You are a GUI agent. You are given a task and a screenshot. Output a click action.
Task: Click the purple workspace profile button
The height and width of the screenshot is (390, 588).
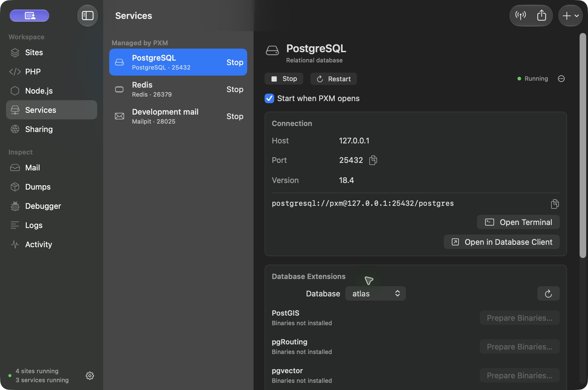(29, 16)
